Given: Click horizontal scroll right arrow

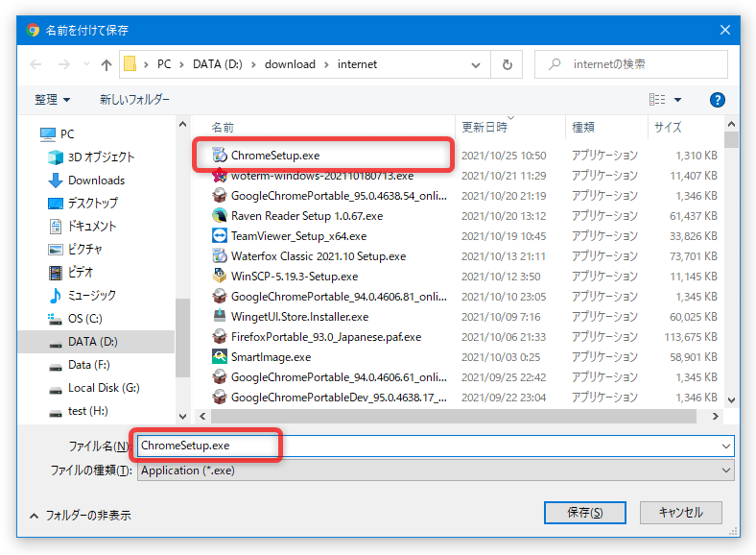Looking at the screenshot, I should pyautogui.click(x=715, y=416).
